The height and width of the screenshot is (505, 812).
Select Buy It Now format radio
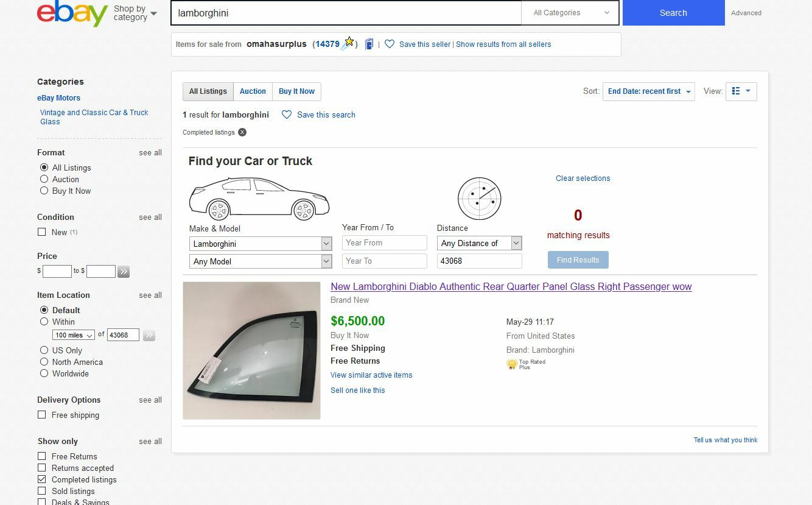[x=44, y=191]
